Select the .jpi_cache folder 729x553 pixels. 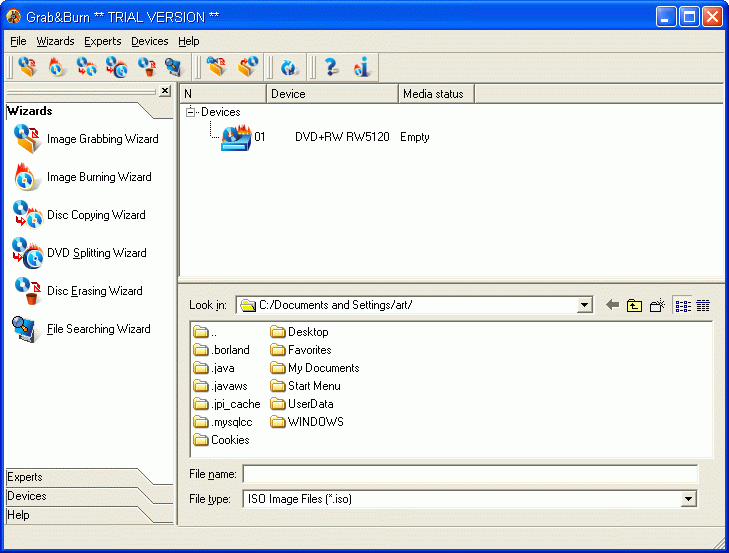227,404
